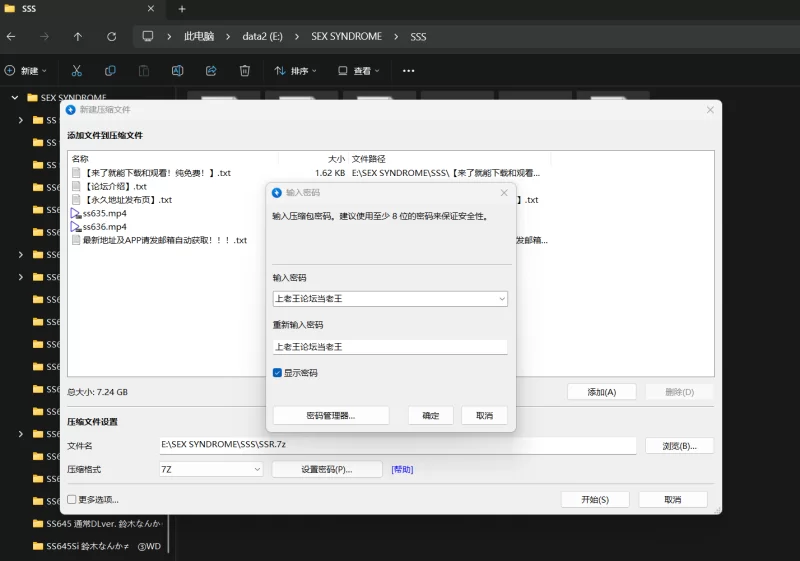The height and width of the screenshot is (561, 800).
Task: Click the Back arrow in Explorer navigation
Action: pos(11,37)
